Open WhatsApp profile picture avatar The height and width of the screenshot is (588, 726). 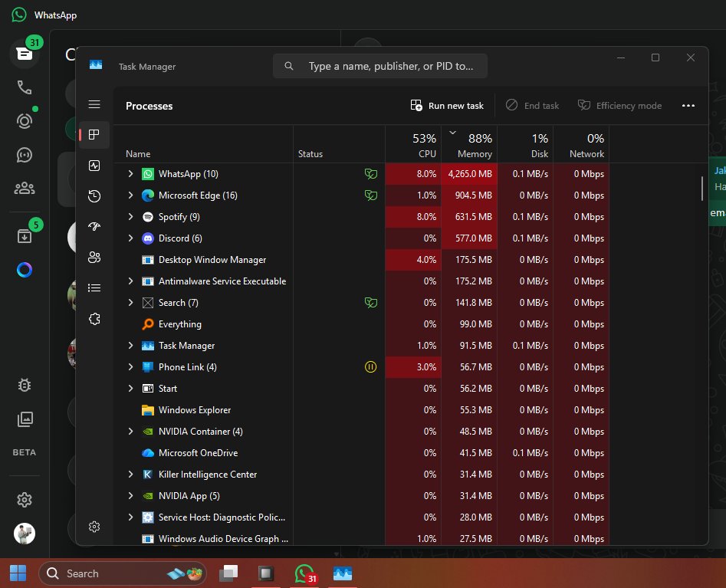25,534
